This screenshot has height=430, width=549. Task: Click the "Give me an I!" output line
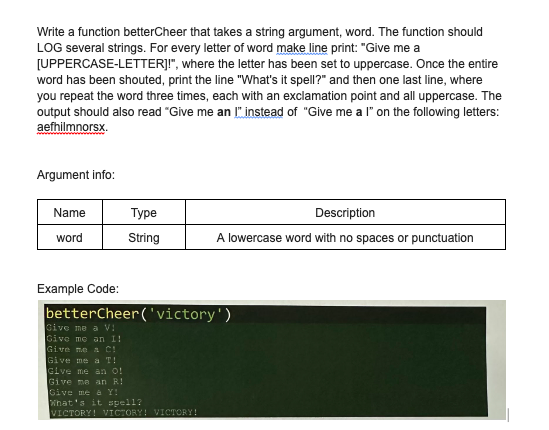point(84,339)
